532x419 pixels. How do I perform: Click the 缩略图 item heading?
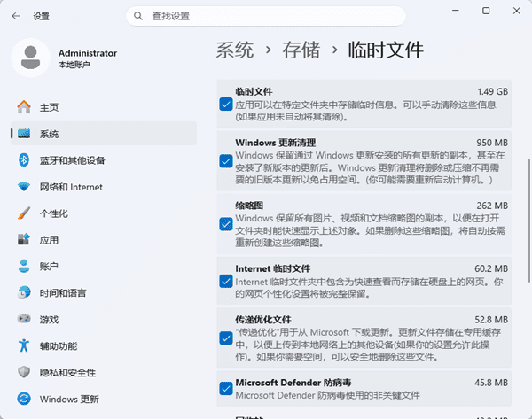click(249, 206)
